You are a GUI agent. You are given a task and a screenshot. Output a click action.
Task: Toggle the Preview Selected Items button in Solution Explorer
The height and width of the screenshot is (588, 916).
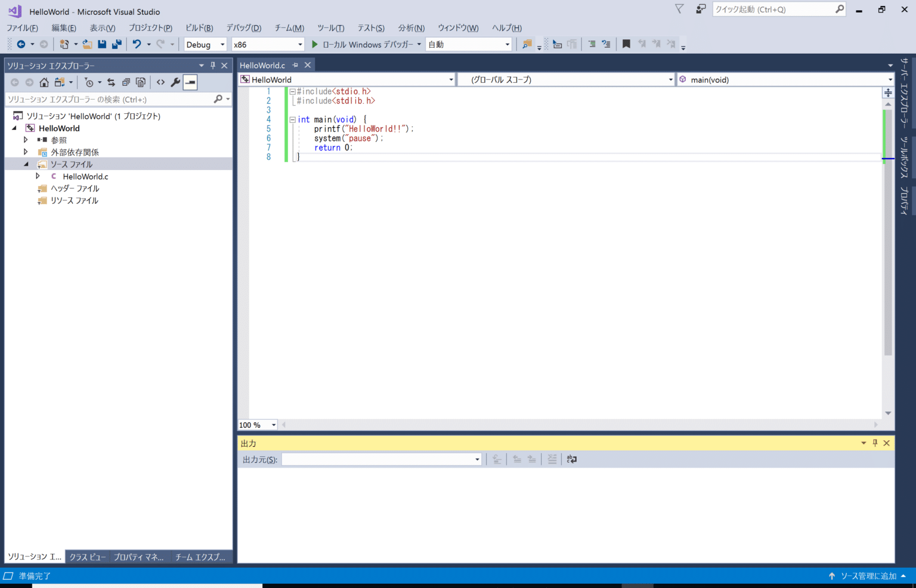pyautogui.click(x=190, y=82)
